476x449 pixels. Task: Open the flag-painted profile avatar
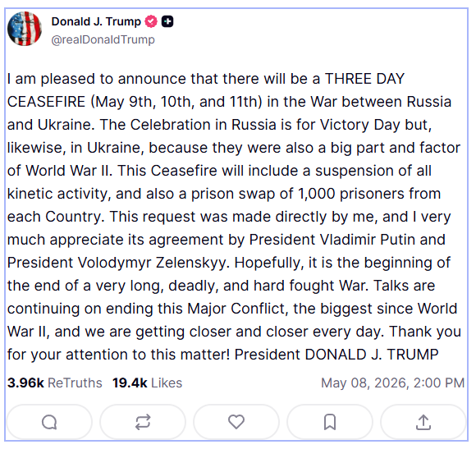pos(25,29)
